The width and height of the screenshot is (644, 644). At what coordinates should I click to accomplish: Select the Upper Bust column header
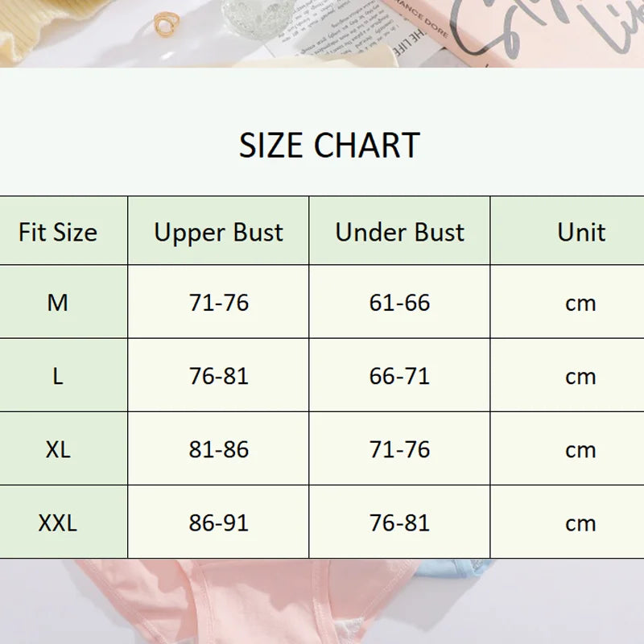218,233
